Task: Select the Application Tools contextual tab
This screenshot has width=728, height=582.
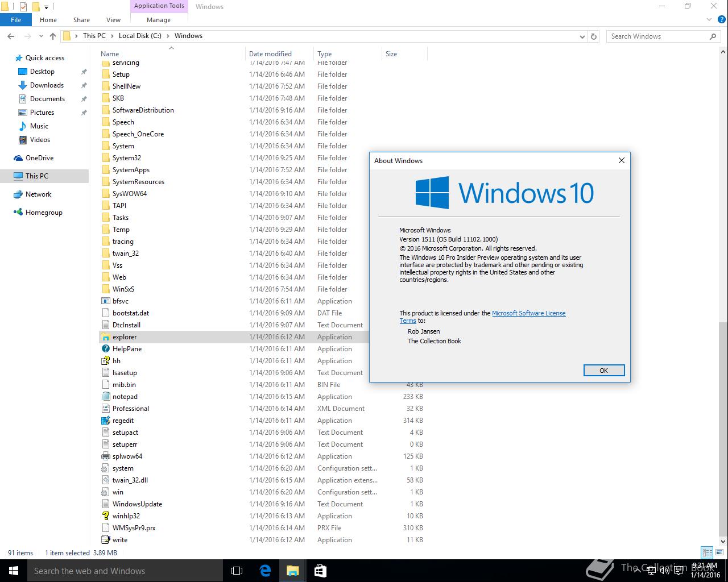Action: [159, 6]
